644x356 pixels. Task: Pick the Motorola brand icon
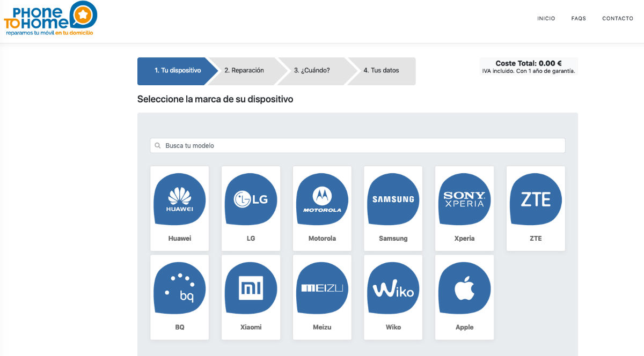322,199
